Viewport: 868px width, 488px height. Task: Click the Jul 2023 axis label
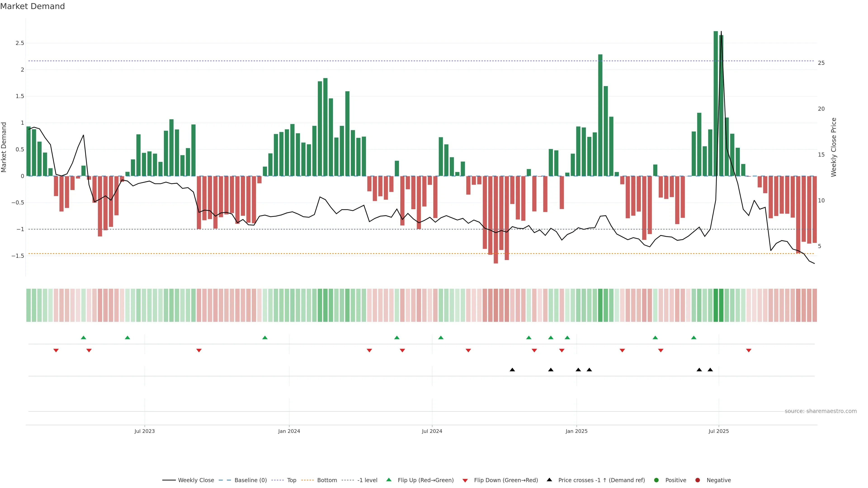point(145,431)
